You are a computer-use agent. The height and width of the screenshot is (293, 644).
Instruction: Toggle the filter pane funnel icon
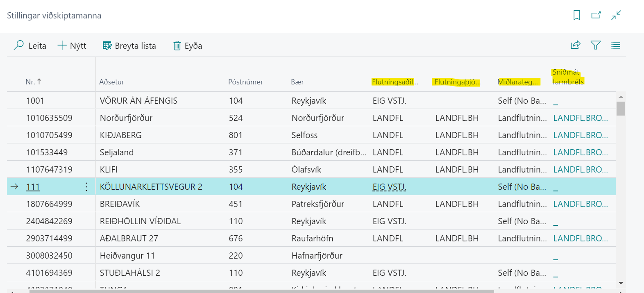pyautogui.click(x=596, y=45)
